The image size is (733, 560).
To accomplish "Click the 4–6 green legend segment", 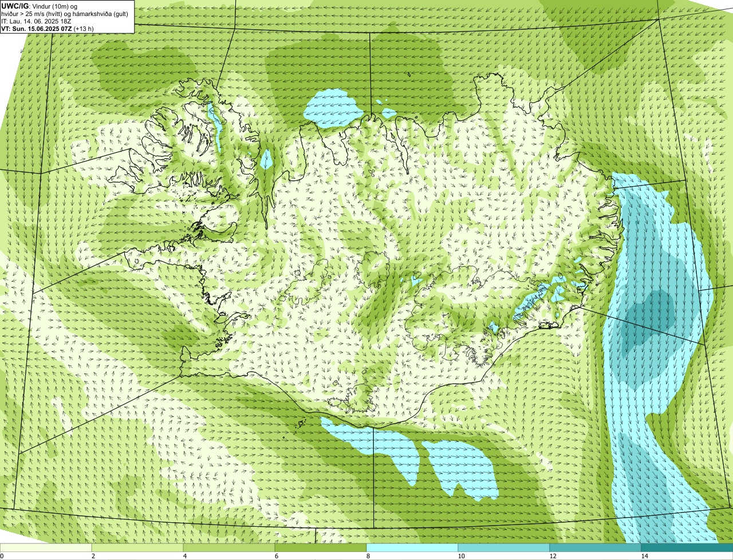I will (229, 547).
